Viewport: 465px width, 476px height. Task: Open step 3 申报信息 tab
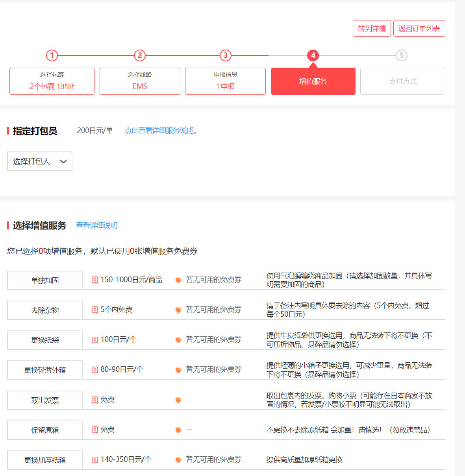225,81
